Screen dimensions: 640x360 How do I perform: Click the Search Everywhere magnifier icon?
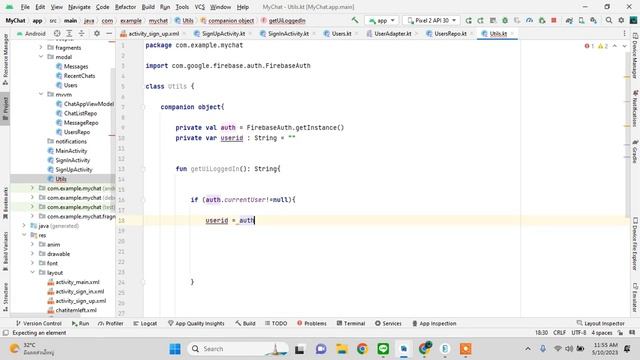[609, 20]
